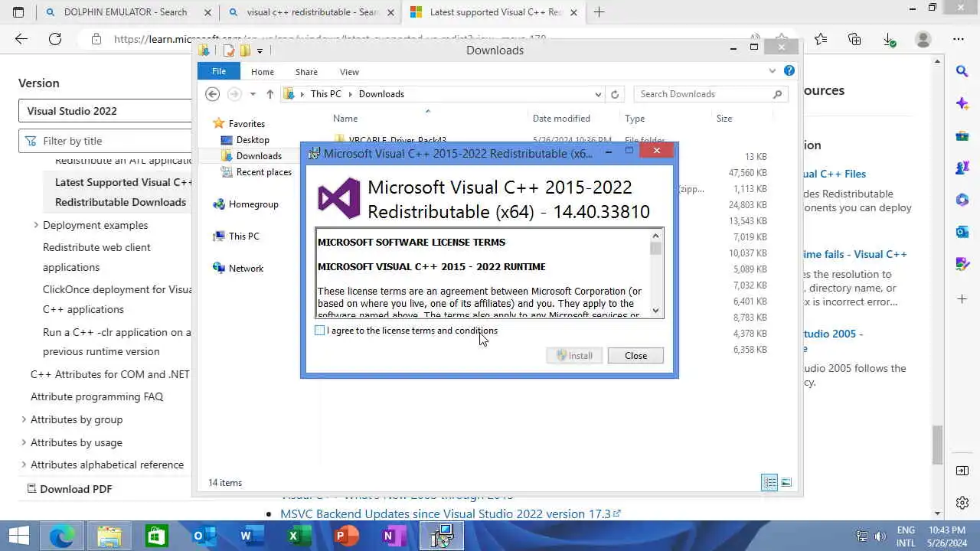Open MSVC Backend Updates link
This screenshot has height=551, width=980.
coord(450,514)
